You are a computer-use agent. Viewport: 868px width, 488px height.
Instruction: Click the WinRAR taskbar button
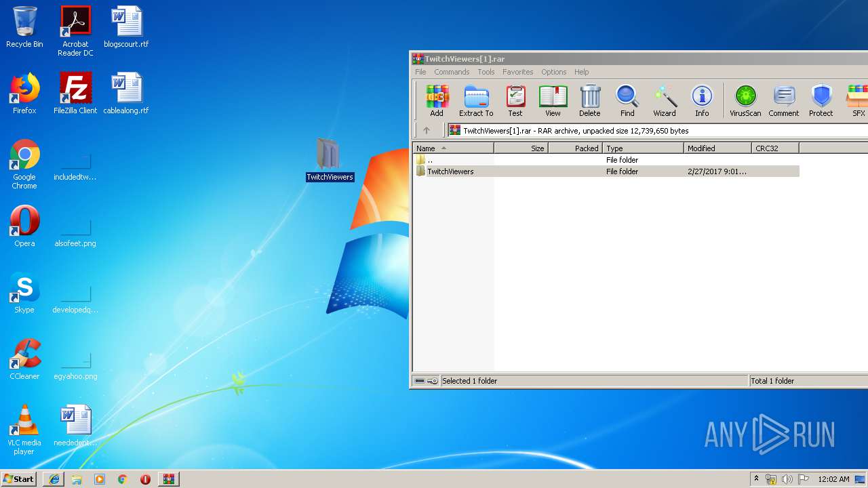pyautogui.click(x=168, y=479)
